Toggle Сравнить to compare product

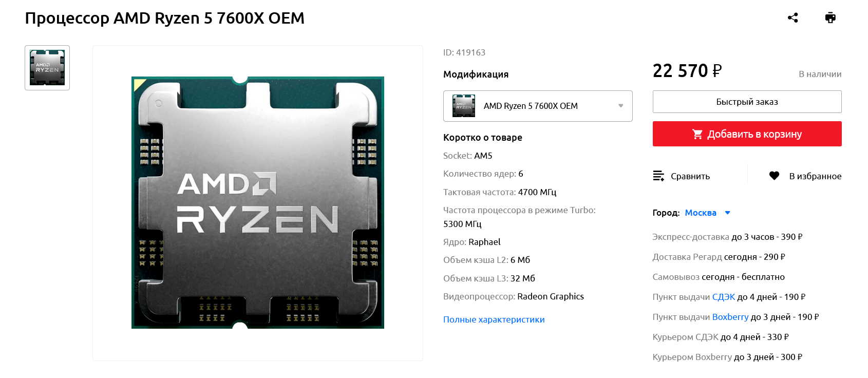click(x=682, y=176)
